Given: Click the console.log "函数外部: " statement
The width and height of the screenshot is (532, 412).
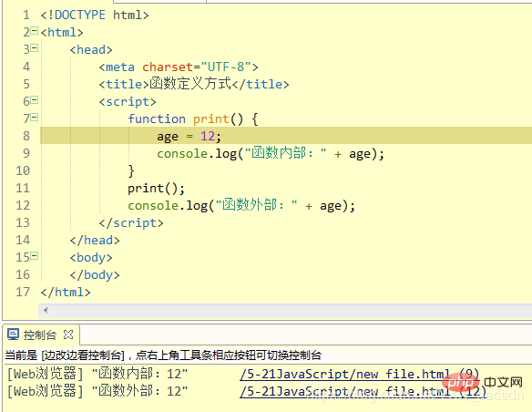Looking at the screenshot, I should [x=241, y=205].
